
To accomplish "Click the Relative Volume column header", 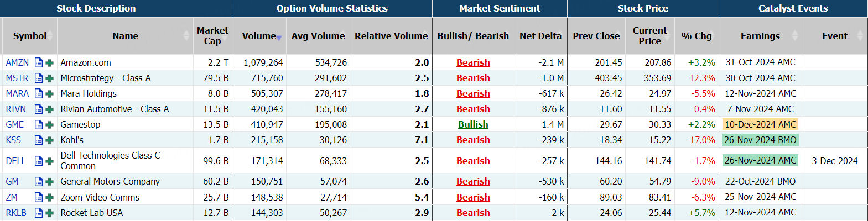I will 391,36.
